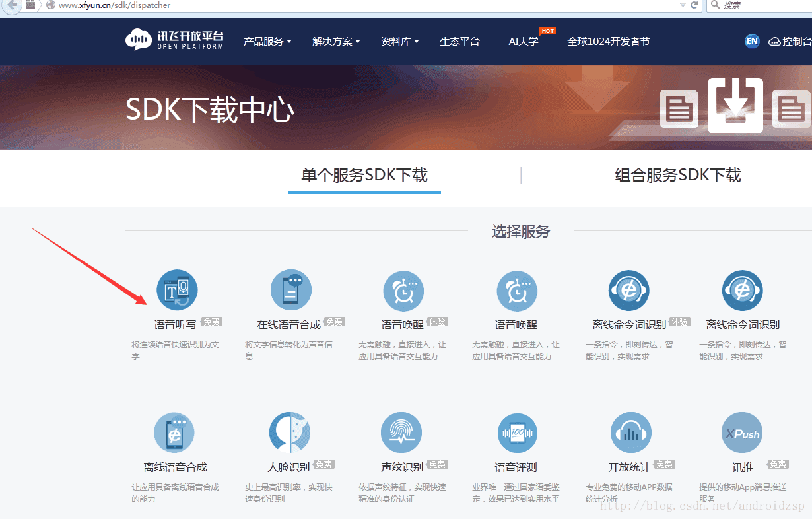Click the 在线语音合成 title text
The width and height of the screenshot is (812, 519).
[288, 324]
